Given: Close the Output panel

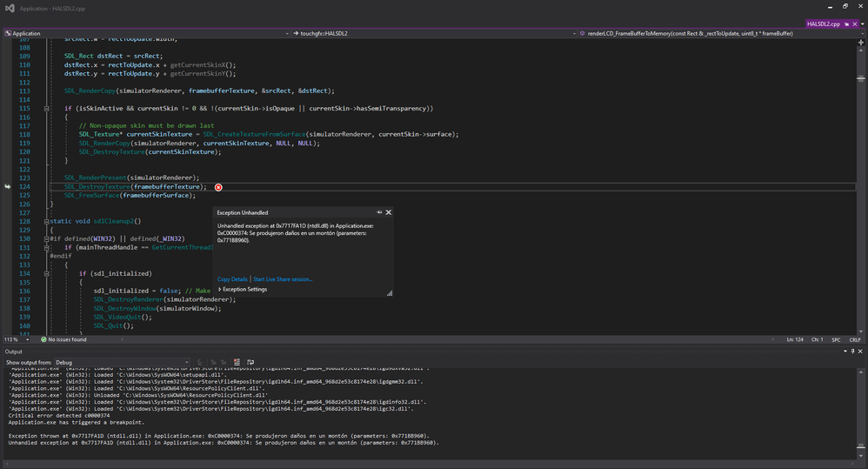Looking at the screenshot, I should tap(860, 351).
